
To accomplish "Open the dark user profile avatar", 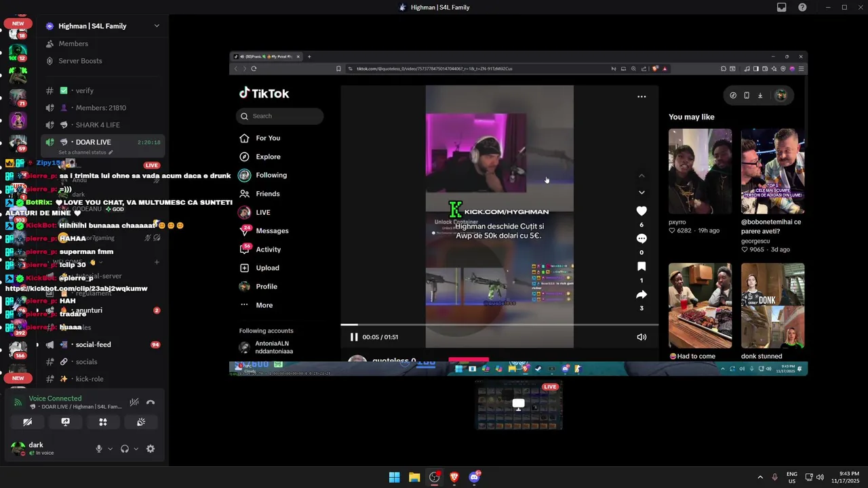I will pyautogui.click(x=18, y=448).
